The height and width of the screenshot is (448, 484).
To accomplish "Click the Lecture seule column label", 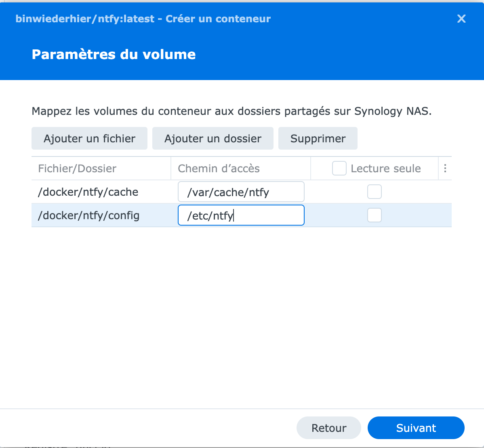I will click(386, 168).
